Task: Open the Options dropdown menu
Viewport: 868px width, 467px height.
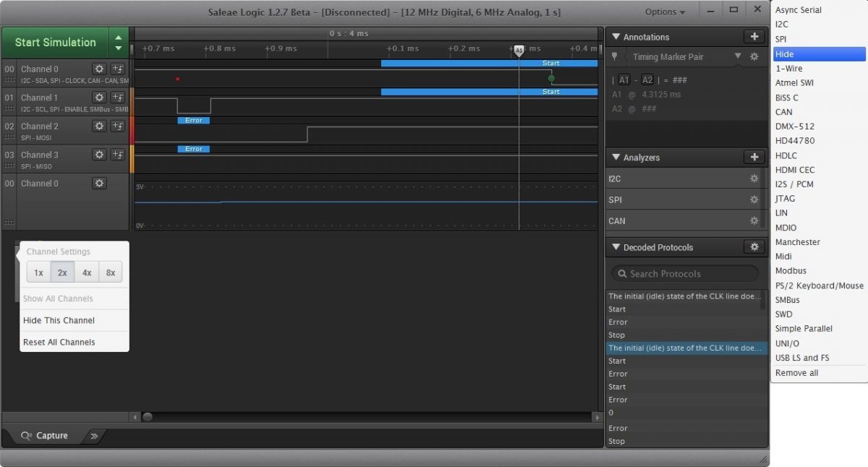Action: (665, 12)
